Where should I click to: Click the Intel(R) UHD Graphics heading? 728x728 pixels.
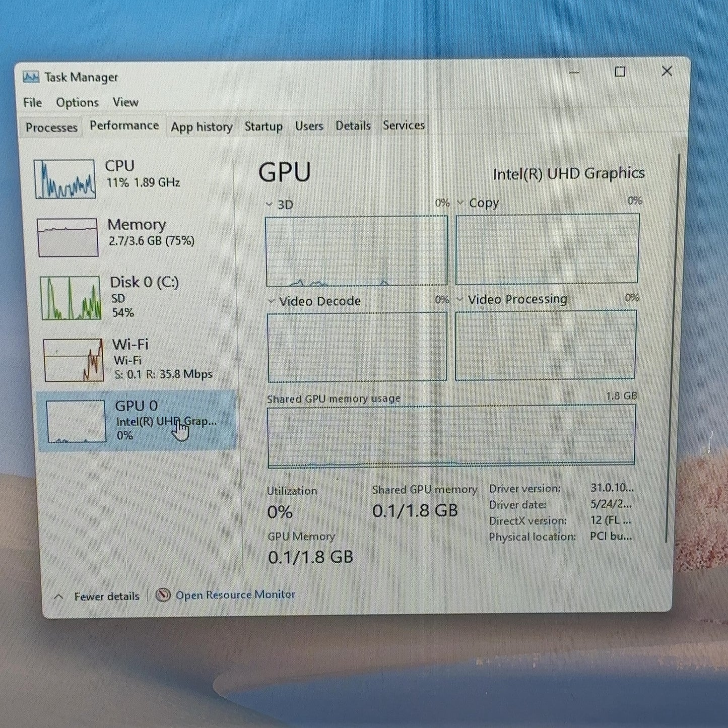tap(569, 174)
